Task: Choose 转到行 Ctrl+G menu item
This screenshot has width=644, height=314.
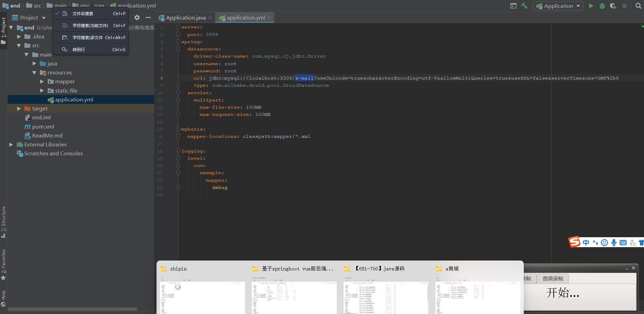Action: point(90,50)
